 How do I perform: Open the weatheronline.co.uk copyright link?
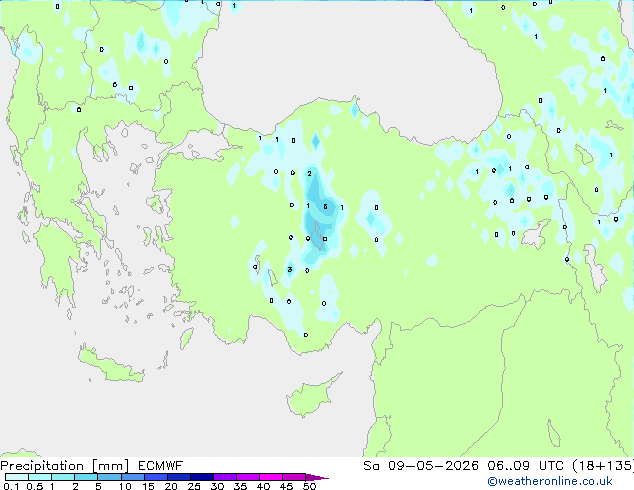click(x=550, y=481)
